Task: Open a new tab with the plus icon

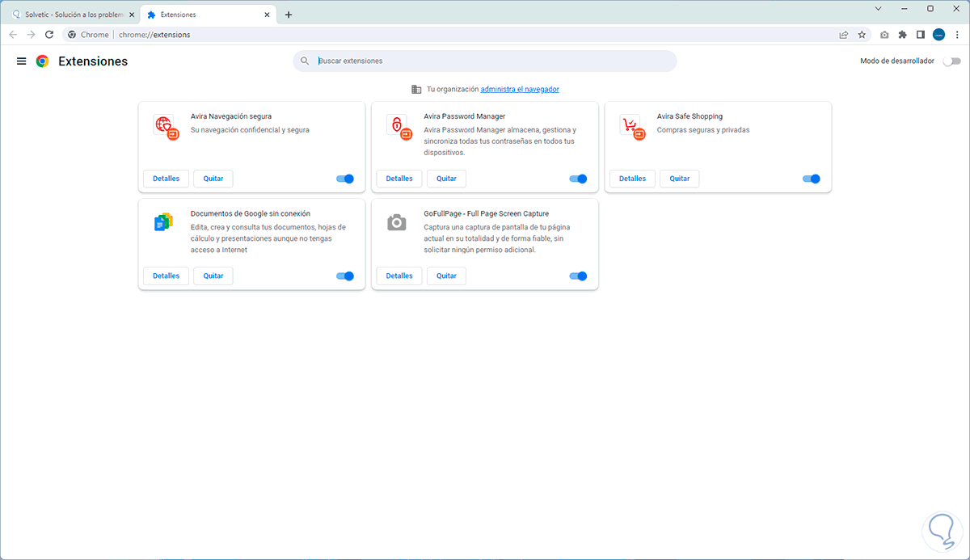Action: click(x=289, y=15)
